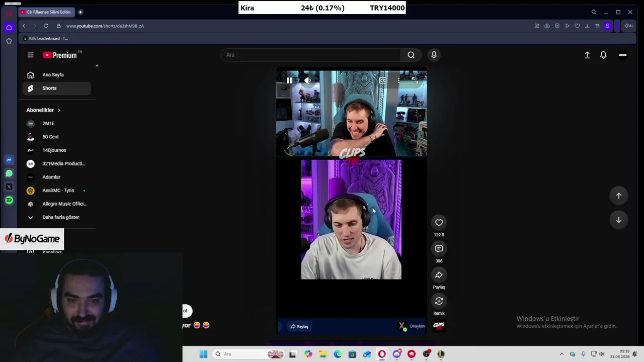This screenshot has width=644, height=362.
Task: Take a snapshot with the camera icon
Action: pos(547,26)
